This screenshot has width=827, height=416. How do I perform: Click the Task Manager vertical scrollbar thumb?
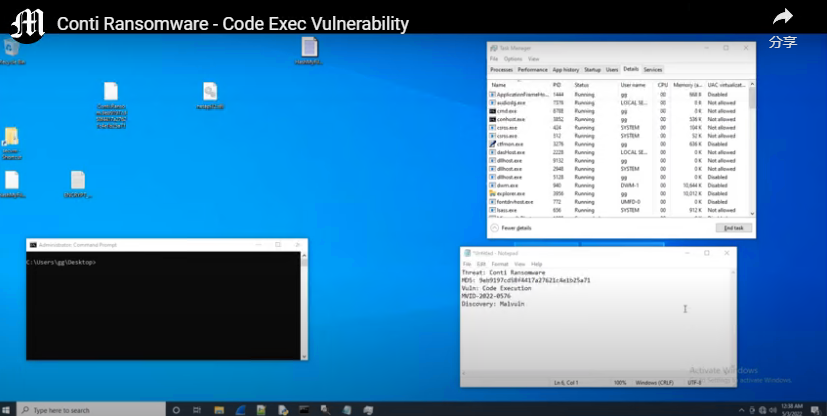[x=752, y=98]
